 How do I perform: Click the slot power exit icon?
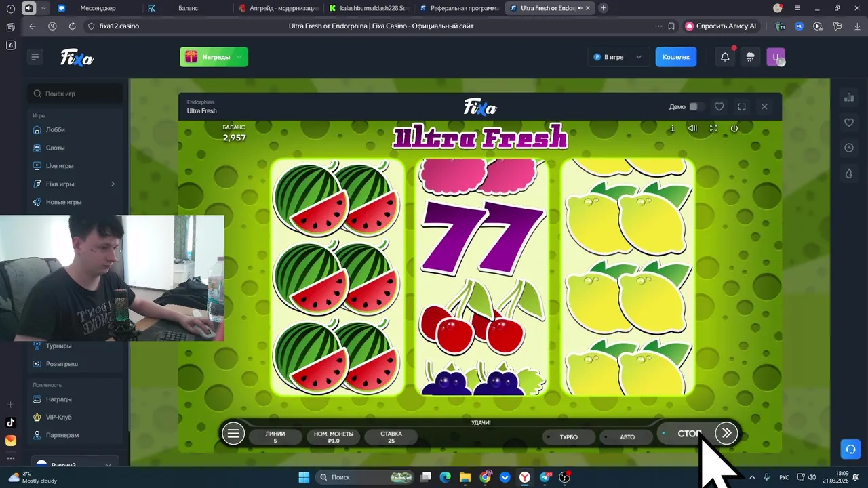[734, 128]
